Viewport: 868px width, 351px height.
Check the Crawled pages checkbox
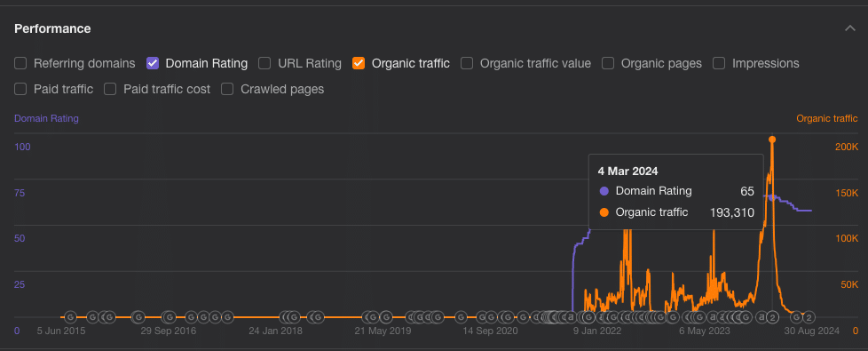coord(227,89)
